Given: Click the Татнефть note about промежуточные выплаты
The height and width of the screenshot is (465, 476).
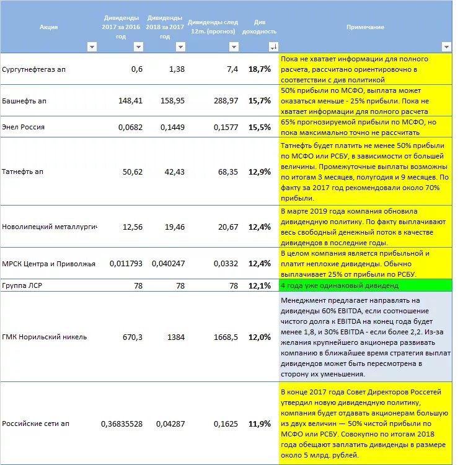Looking at the screenshot, I should (366, 172).
